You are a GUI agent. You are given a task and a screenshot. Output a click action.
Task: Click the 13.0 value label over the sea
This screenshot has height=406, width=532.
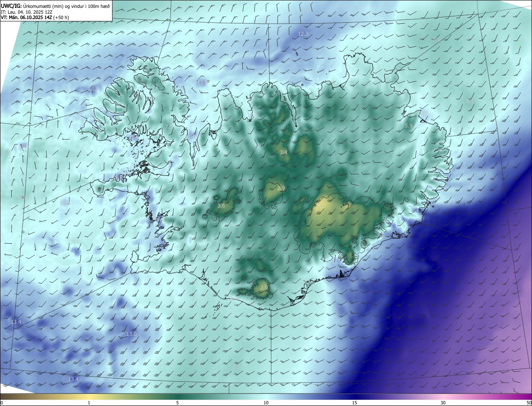(131, 334)
